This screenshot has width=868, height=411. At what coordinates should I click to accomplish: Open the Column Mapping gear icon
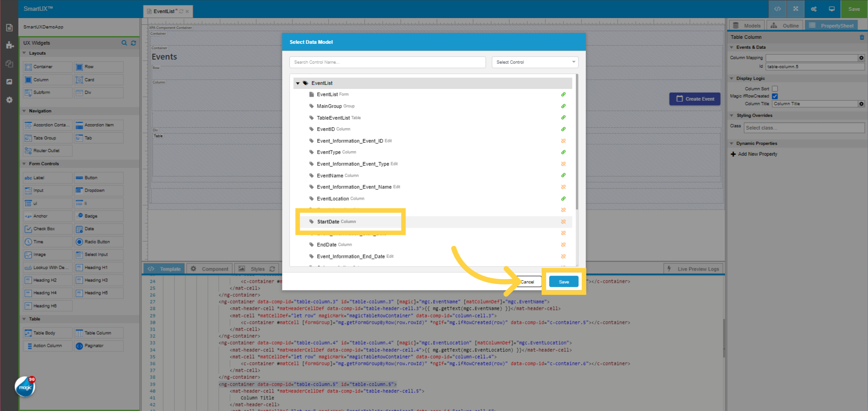(x=861, y=58)
